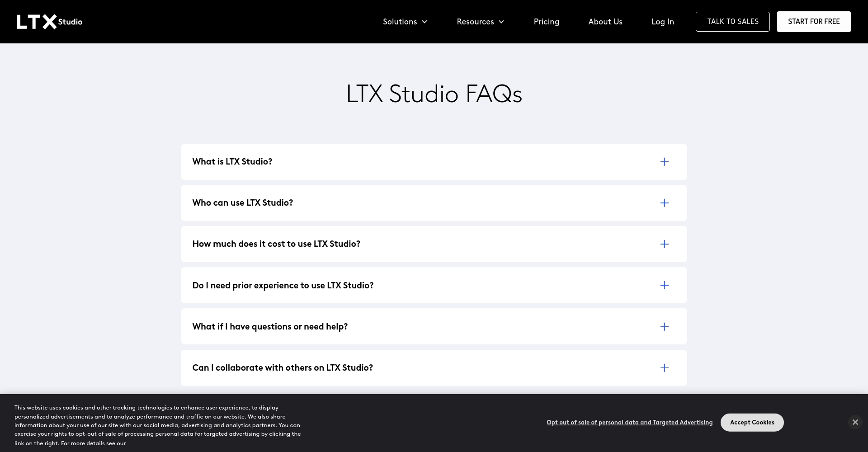Click Log In in the navigation
The image size is (868, 452).
[x=663, y=22]
